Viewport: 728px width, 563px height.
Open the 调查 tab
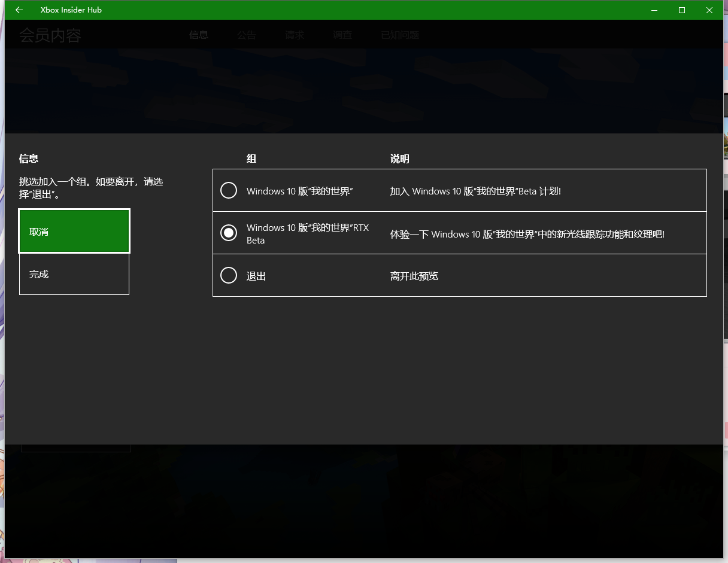pos(342,35)
